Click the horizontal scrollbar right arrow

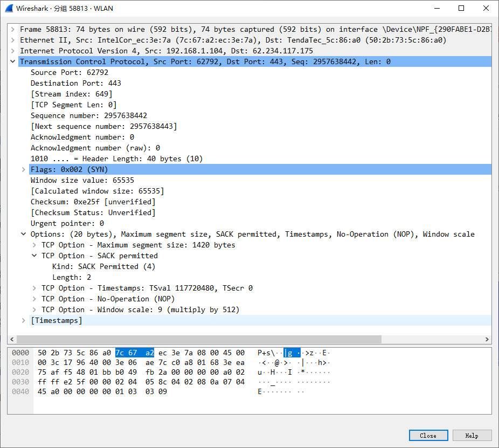coord(487,340)
